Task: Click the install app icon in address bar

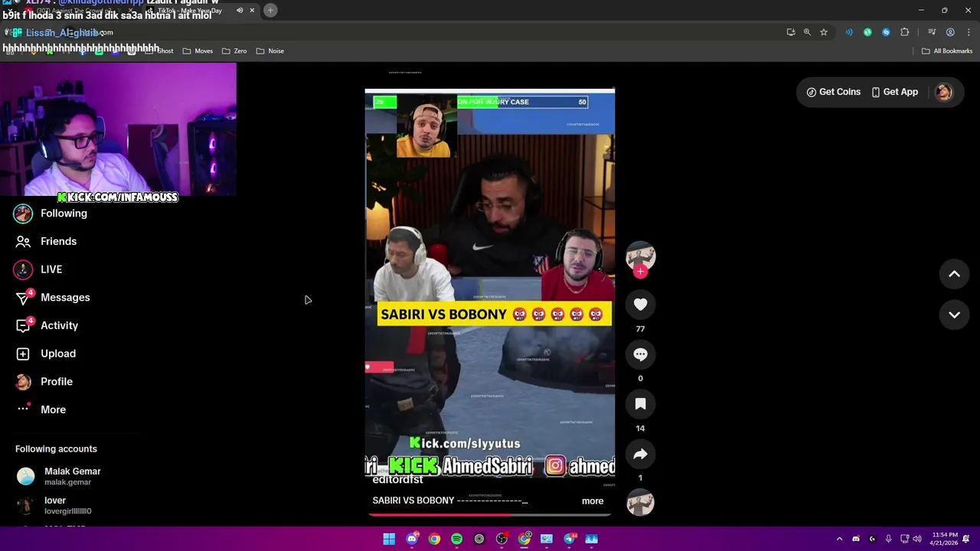Action: pyautogui.click(x=791, y=32)
